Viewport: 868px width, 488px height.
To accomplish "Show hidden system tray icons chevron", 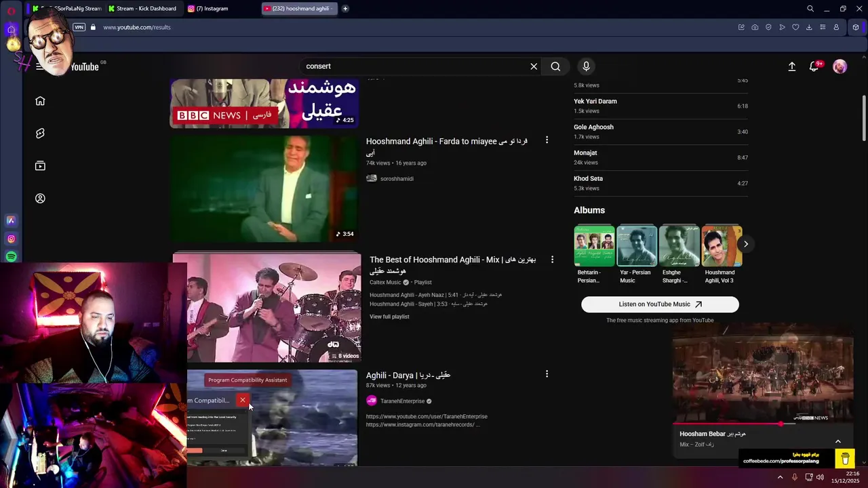I will pos(780,477).
